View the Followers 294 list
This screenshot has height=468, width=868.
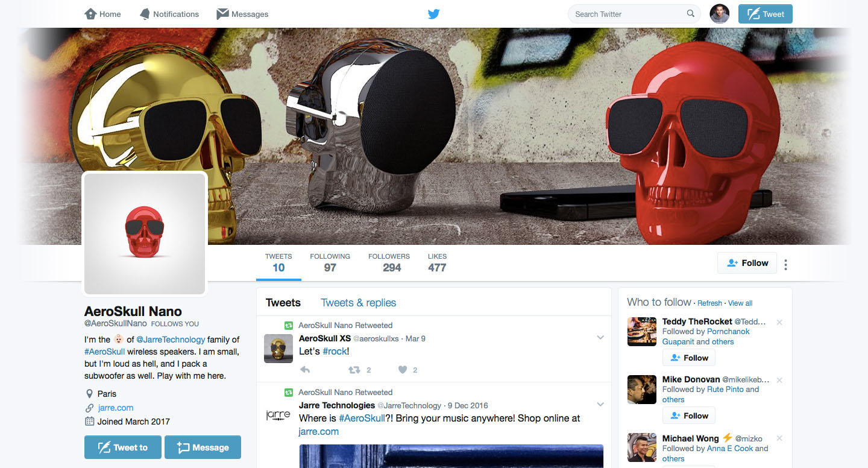[389, 263]
